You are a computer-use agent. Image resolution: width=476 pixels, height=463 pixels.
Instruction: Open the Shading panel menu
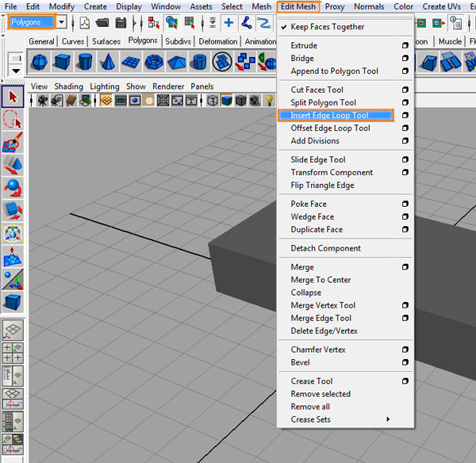[x=68, y=86]
